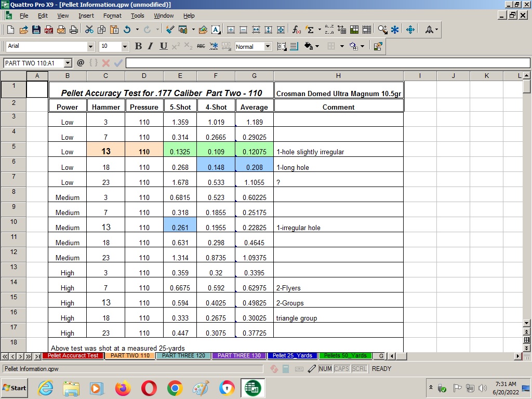Copy selection with the copy icon

coord(101,30)
